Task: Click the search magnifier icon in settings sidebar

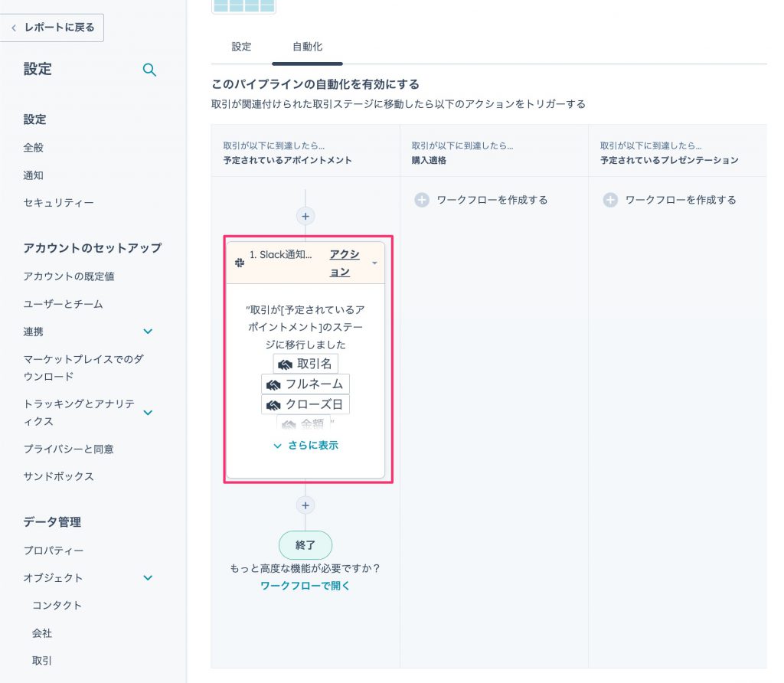Action: pyautogui.click(x=149, y=70)
